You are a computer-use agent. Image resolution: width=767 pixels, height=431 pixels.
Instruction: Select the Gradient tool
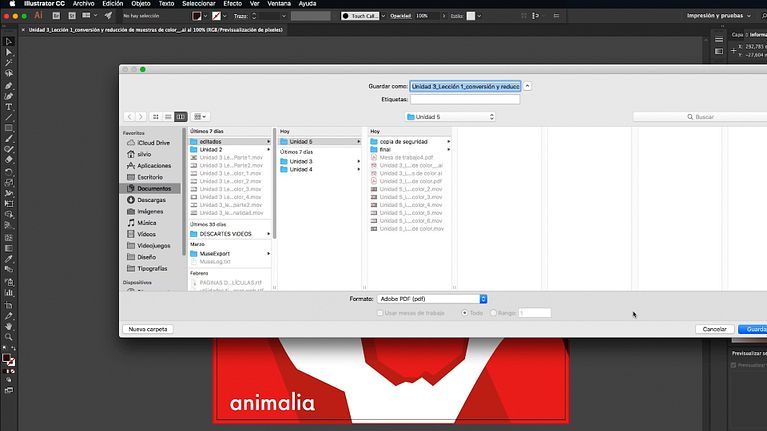(8, 248)
